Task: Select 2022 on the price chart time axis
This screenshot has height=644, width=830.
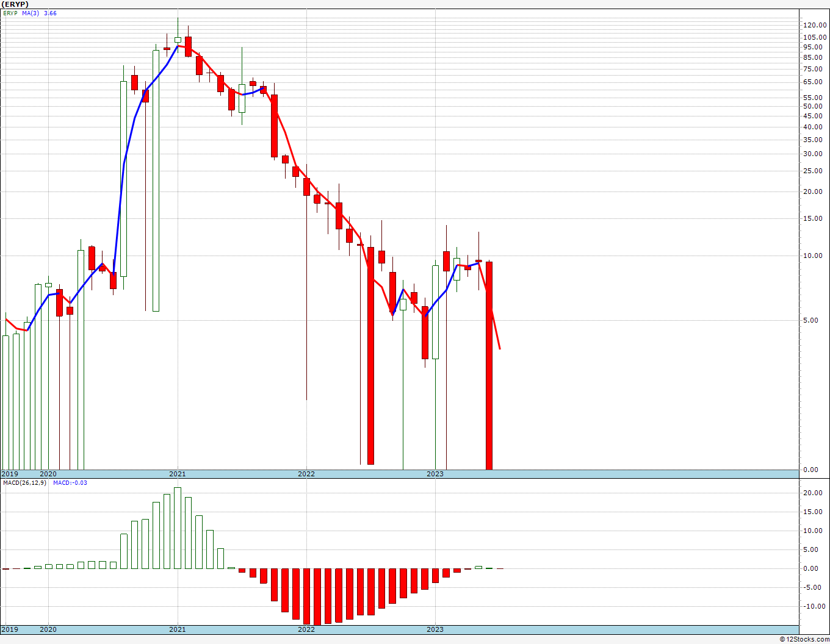Action: 306,474
